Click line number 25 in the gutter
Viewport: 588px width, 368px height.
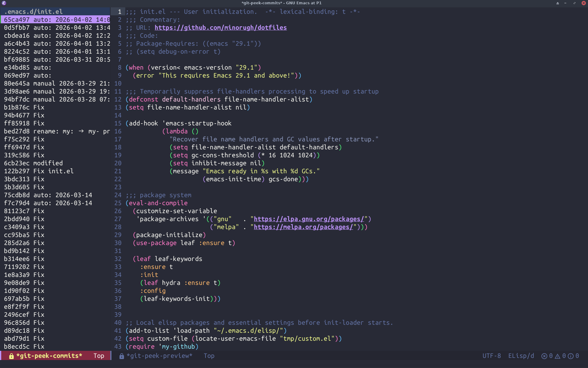[x=118, y=203]
